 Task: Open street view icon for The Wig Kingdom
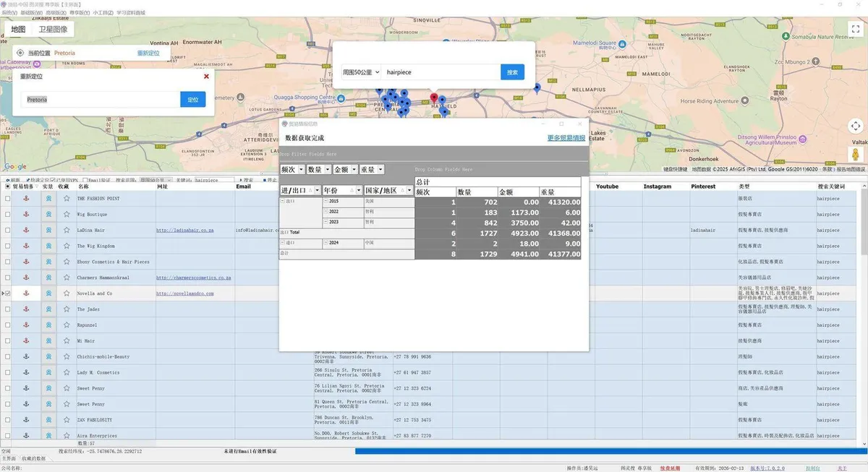[48, 246]
